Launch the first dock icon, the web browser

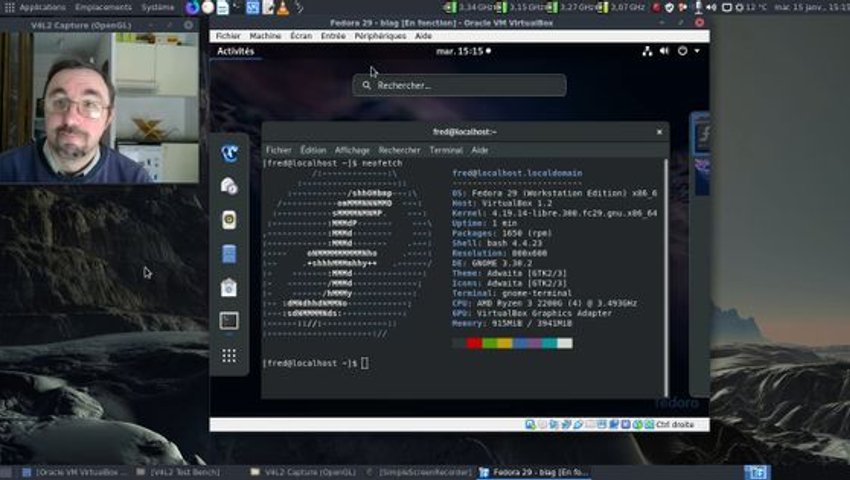(229, 153)
